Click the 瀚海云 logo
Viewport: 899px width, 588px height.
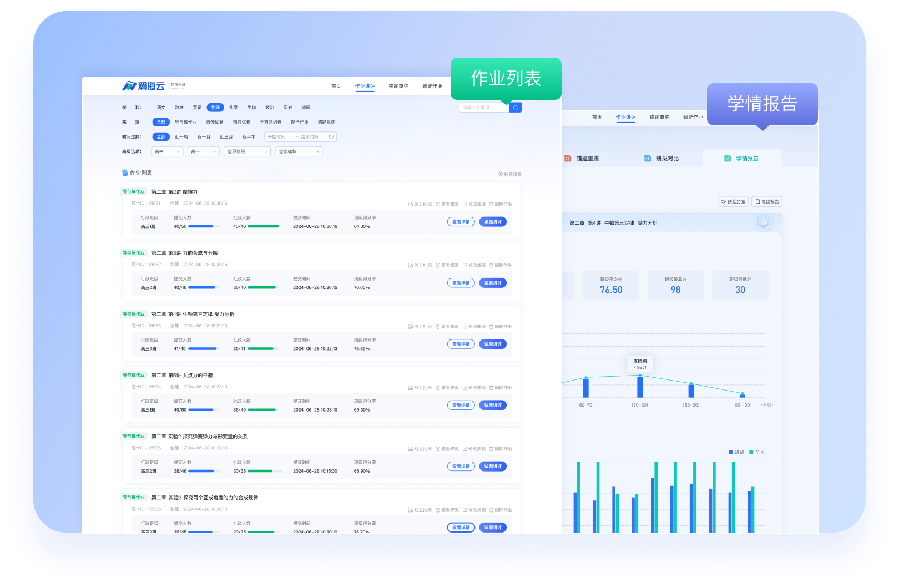coord(144,86)
